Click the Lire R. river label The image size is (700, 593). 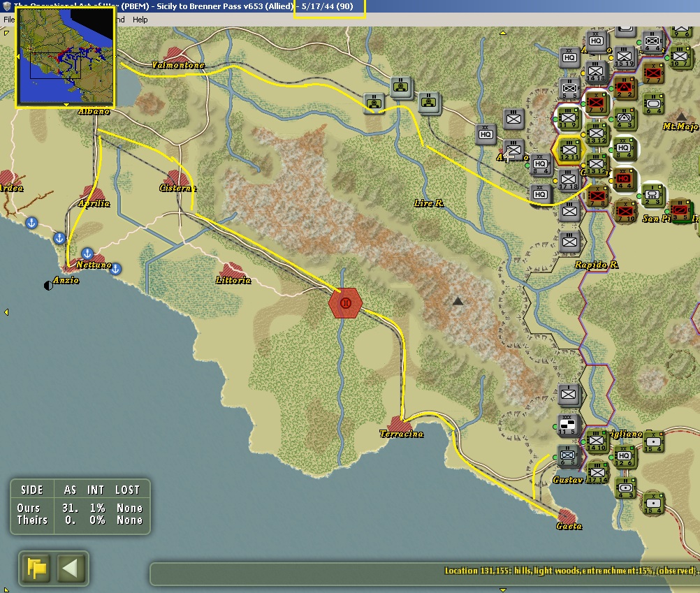pos(428,203)
